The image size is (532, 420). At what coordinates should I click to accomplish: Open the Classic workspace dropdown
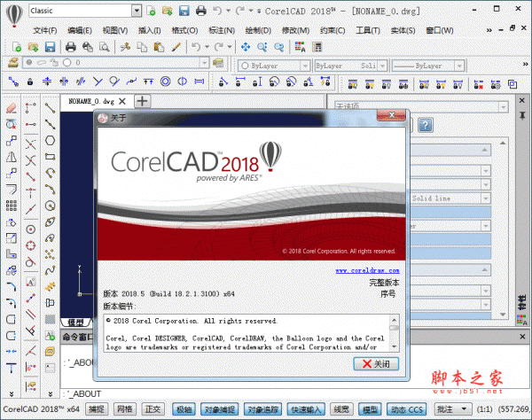pyautogui.click(x=137, y=11)
